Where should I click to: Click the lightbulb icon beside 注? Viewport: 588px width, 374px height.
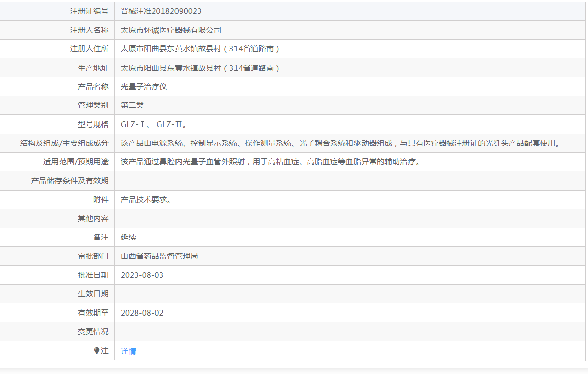(97, 351)
